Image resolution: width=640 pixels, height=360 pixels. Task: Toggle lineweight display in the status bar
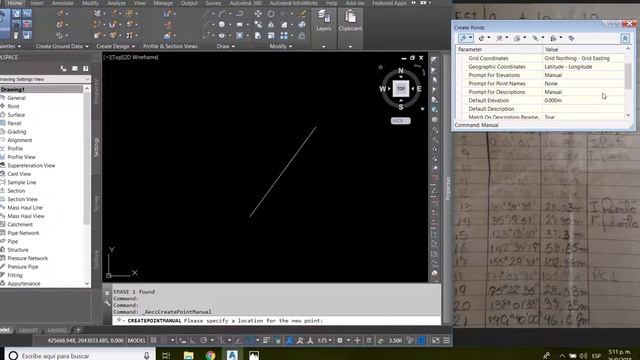point(266,340)
